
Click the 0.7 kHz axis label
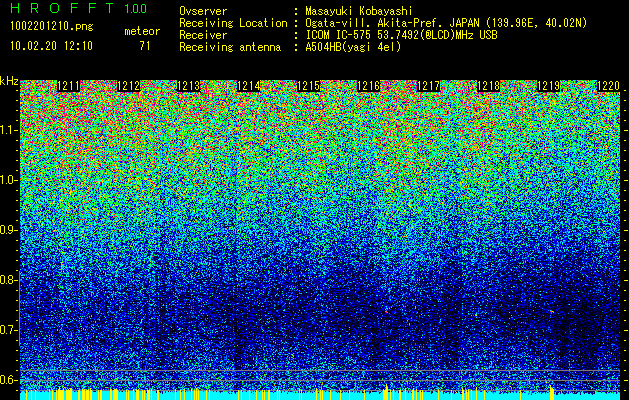click(x=8, y=330)
